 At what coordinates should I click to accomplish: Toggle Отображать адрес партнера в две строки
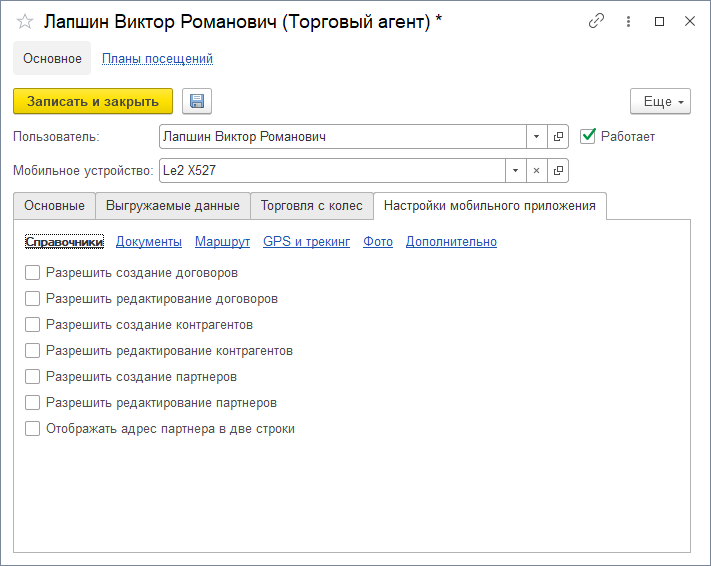[x=33, y=428]
